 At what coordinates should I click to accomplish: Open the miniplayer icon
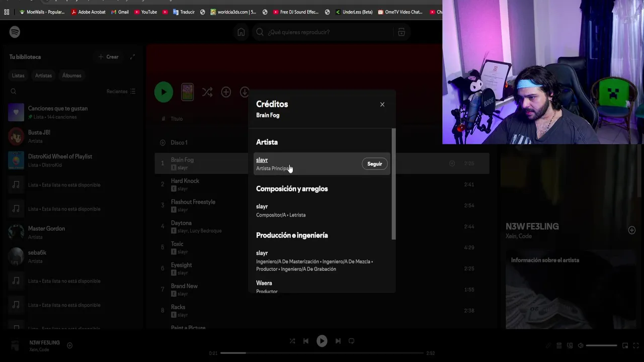pos(625,346)
